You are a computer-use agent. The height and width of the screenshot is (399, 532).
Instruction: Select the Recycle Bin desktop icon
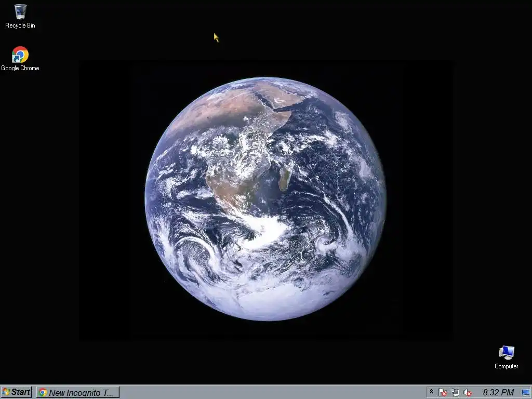click(20, 16)
